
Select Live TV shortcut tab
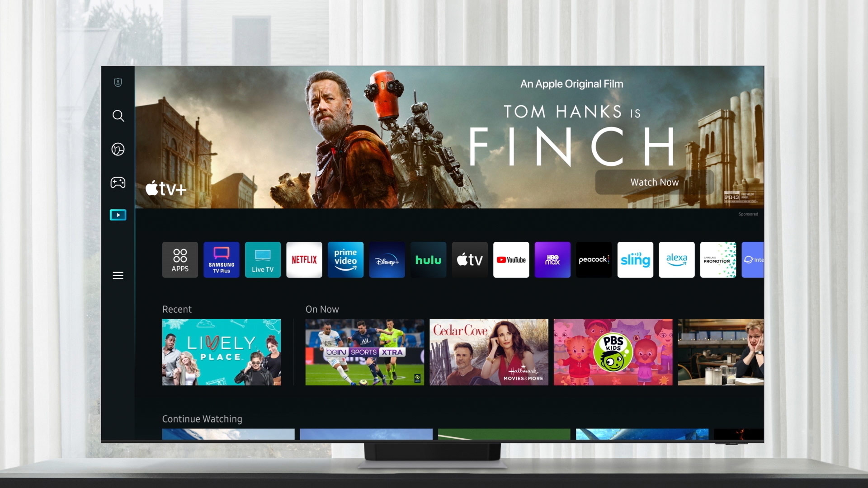[262, 259]
